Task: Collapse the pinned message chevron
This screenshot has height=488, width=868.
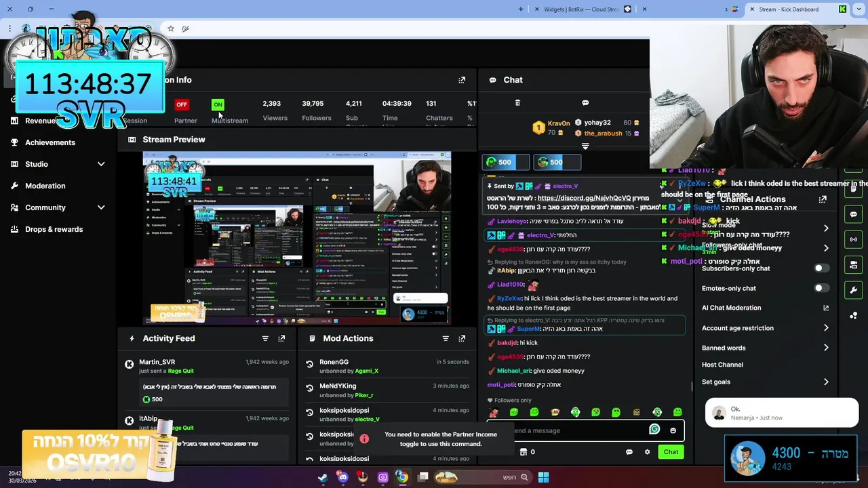Action: tap(680, 201)
